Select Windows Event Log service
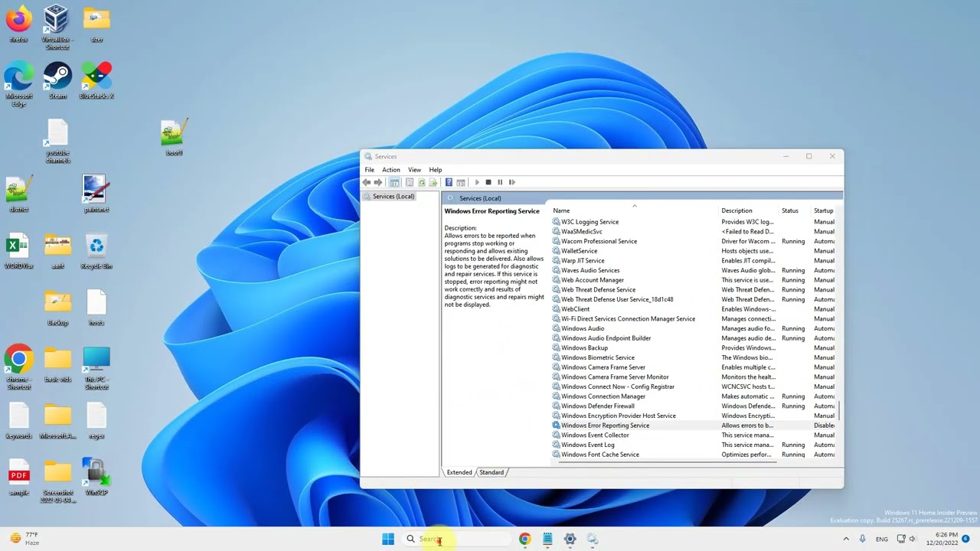980x551 pixels. pyautogui.click(x=694, y=445)
